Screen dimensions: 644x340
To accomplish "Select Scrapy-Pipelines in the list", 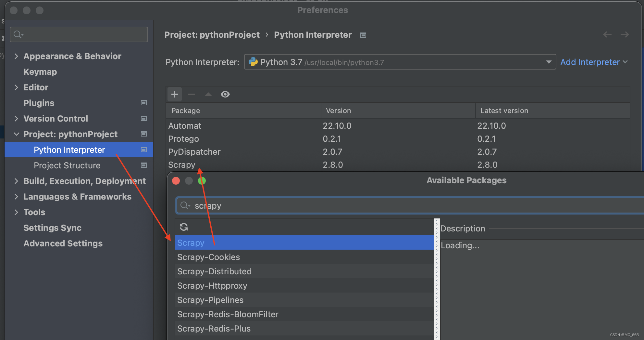I will (x=304, y=300).
